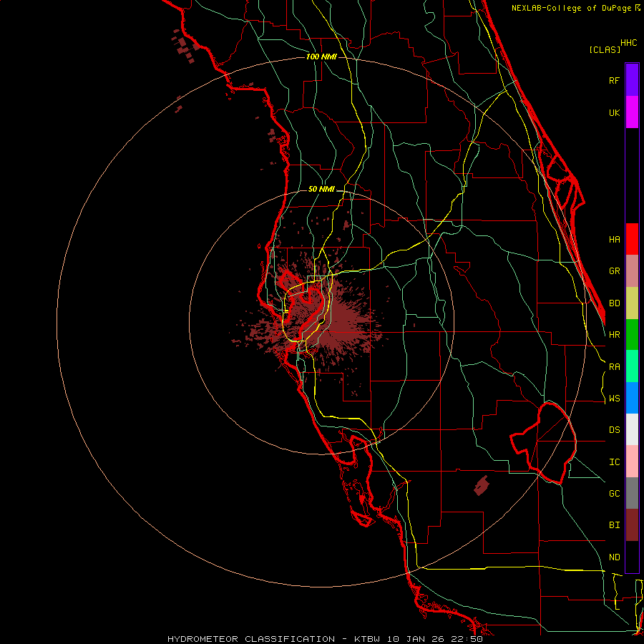Click the WS blue legend color block
This screenshot has height=644, width=644.
(632, 398)
